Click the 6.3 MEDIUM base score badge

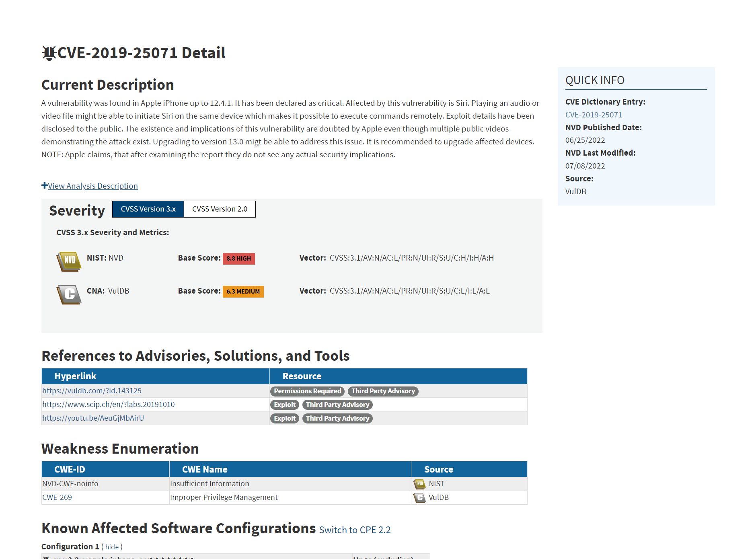[243, 291]
